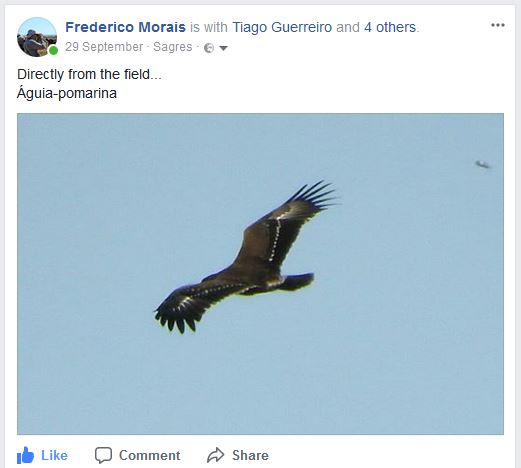Viewport: 521px width, 468px height.
Task: Open Tiago Guerreiro's profile link
Action: (x=282, y=27)
